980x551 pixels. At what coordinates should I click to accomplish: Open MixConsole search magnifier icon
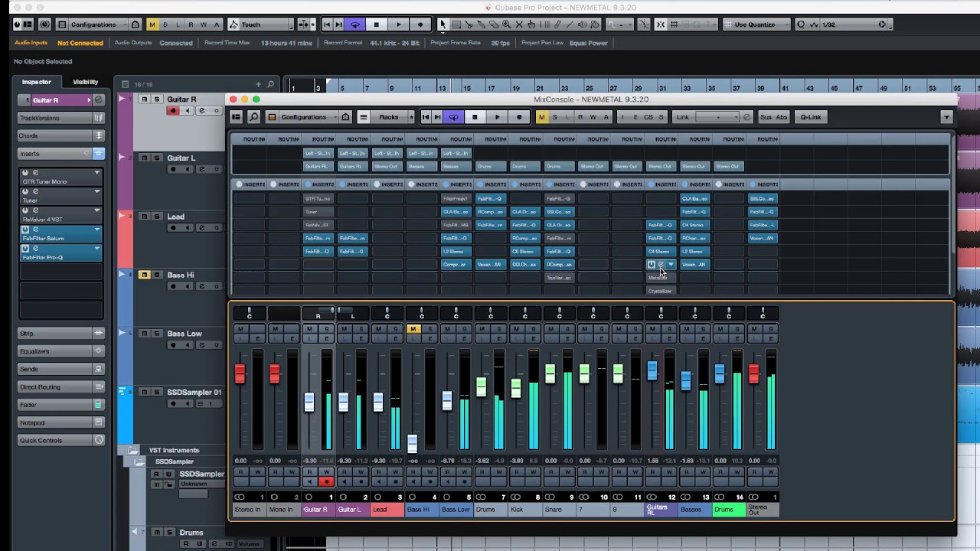click(x=253, y=117)
